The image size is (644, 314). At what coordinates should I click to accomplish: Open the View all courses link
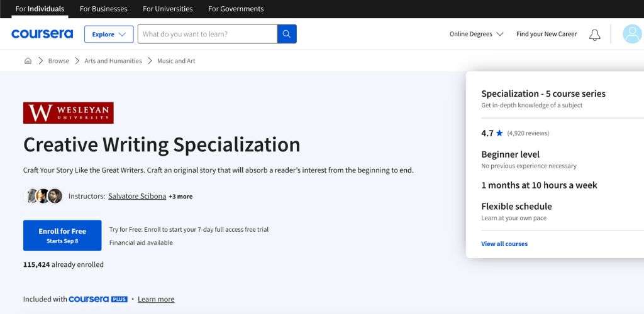pos(504,244)
